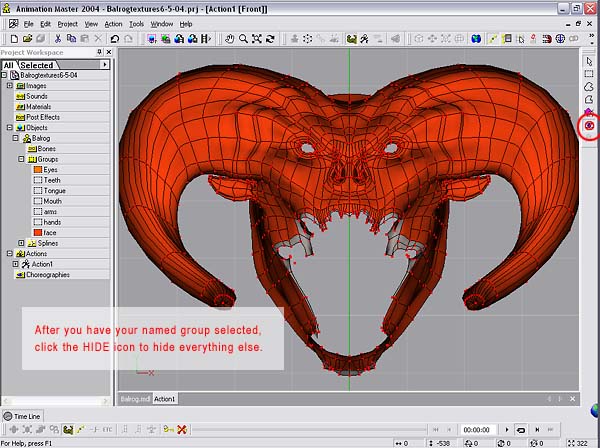Click the Open project folder icon
Screen dimensions: 600x448
pos(27,39)
